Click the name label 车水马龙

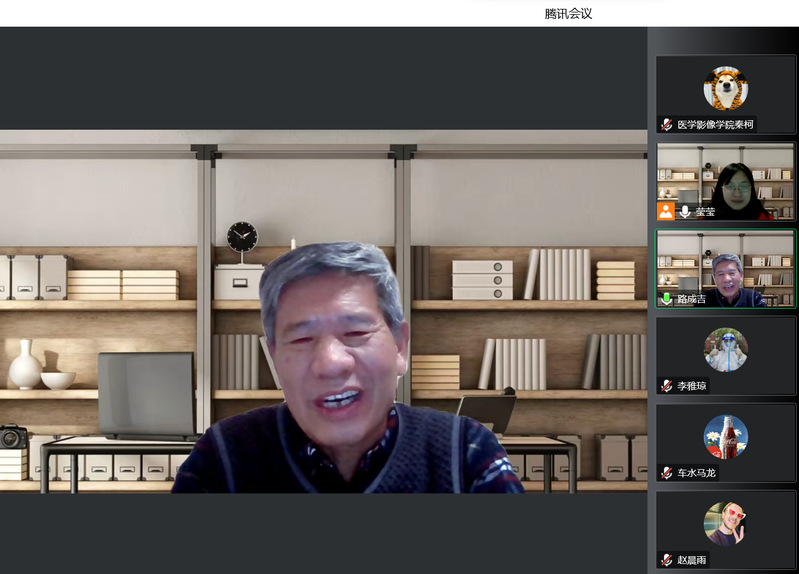point(696,473)
